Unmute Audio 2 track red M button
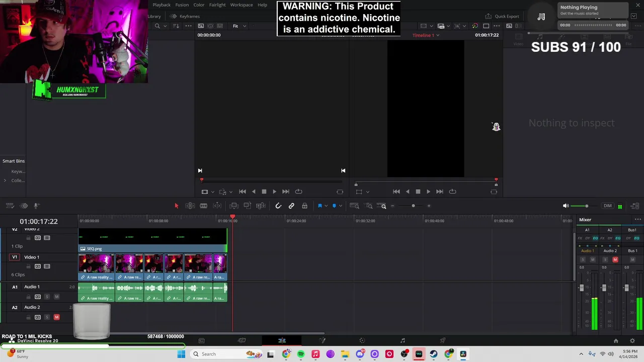This screenshot has height=362, width=644. pyautogui.click(x=56, y=317)
